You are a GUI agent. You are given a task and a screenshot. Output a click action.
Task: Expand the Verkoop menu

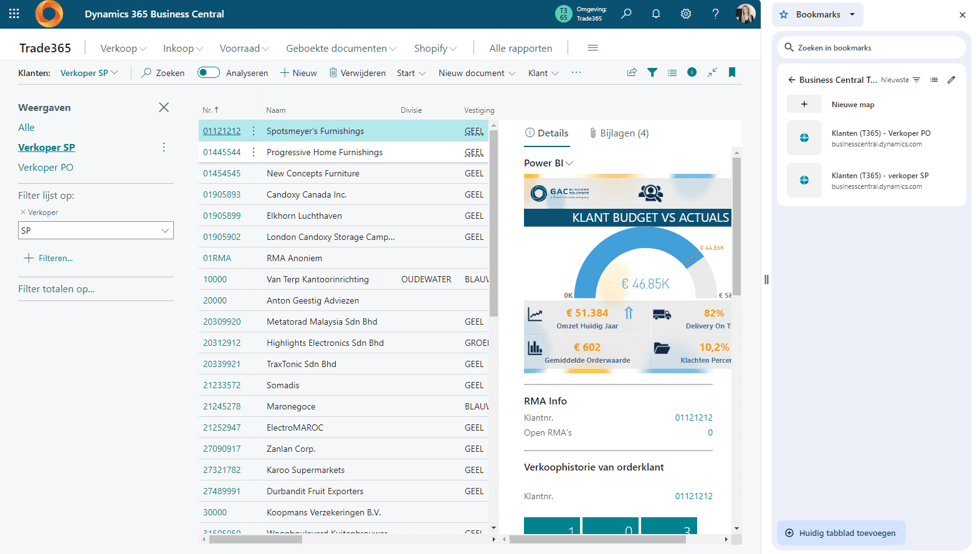pos(123,48)
